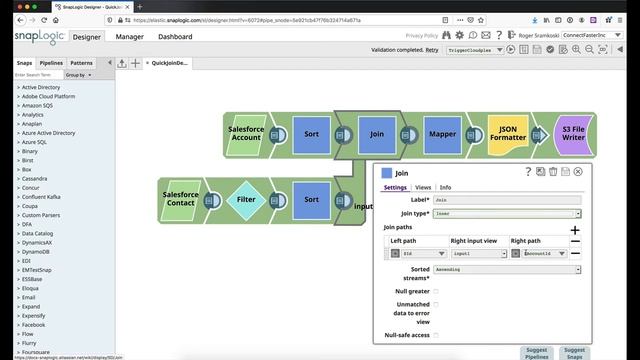
Task: Collapse the right toolbar triangle arrow
Action: tap(620, 49)
